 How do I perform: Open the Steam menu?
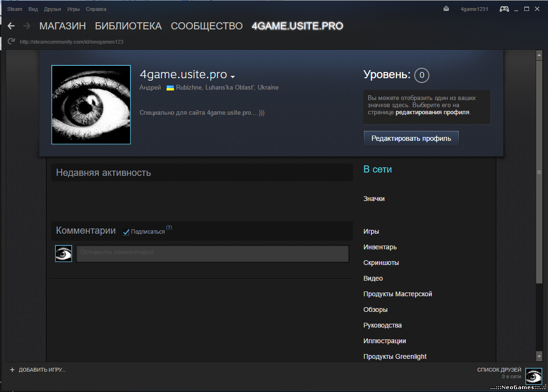point(15,9)
